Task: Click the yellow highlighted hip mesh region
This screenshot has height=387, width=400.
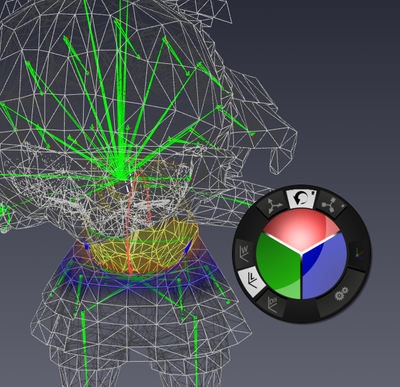Action: coord(143,248)
